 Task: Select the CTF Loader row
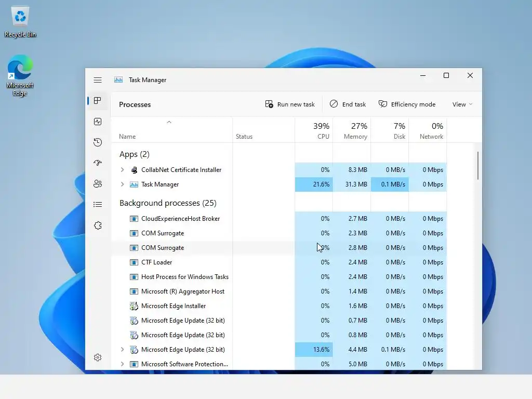(279, 262)
